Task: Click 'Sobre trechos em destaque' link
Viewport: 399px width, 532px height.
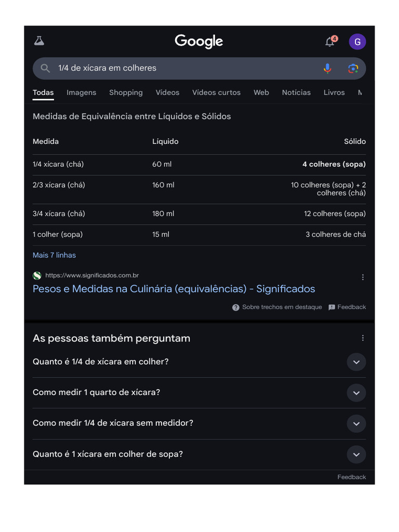Action: pyautogui.click(x=282, y=307)
